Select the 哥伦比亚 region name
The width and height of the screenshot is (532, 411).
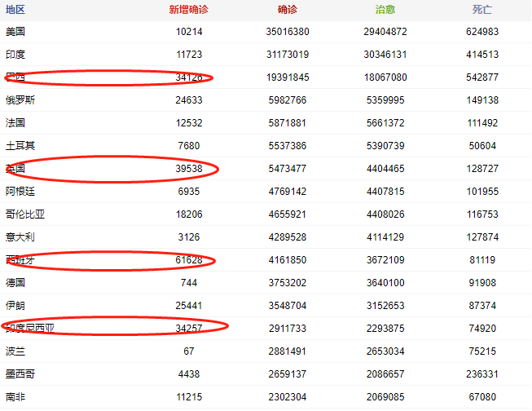25,214
